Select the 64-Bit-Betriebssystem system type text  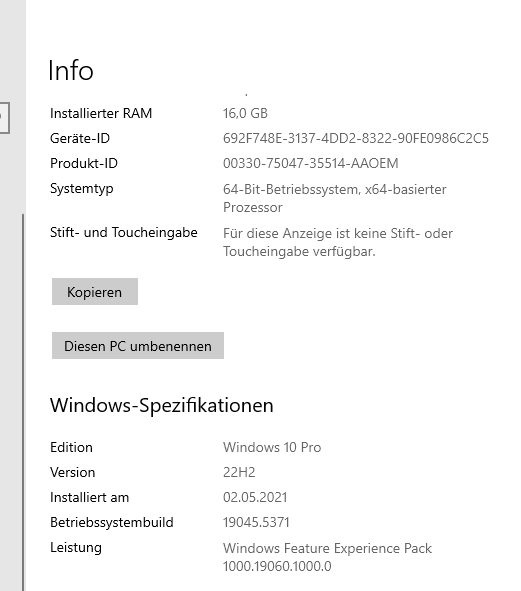coord(335,198)
